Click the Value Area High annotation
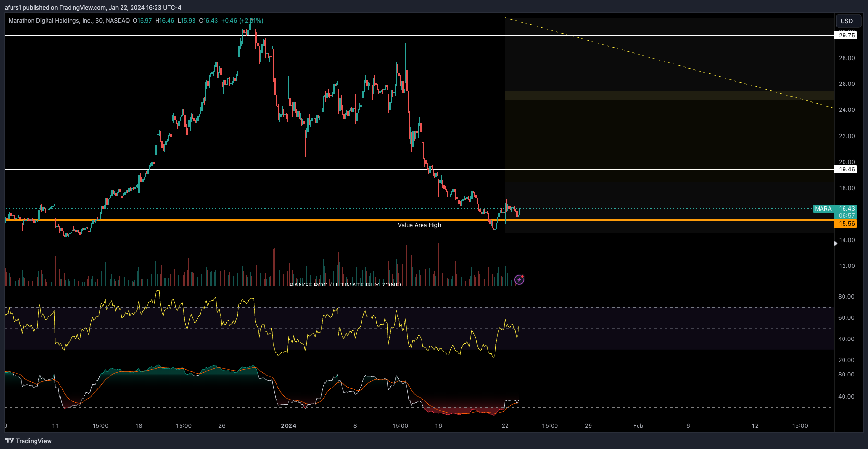868x449 pixels. (420, 225)
